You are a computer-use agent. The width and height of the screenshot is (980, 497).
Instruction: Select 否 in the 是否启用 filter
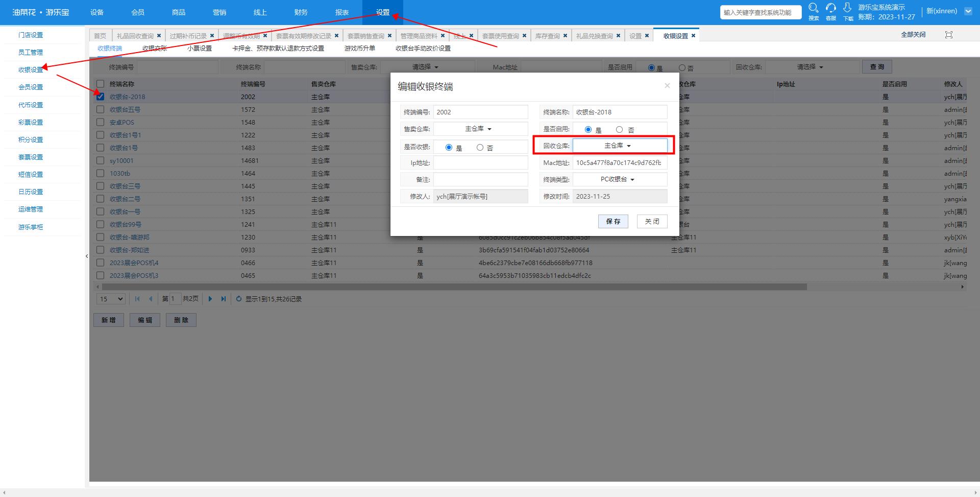point(682,67)
